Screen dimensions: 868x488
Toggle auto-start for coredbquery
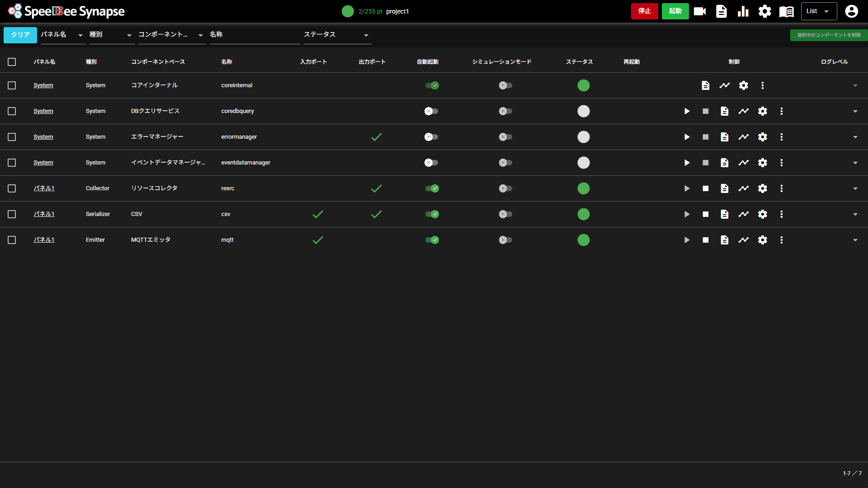tap(431, 111)
